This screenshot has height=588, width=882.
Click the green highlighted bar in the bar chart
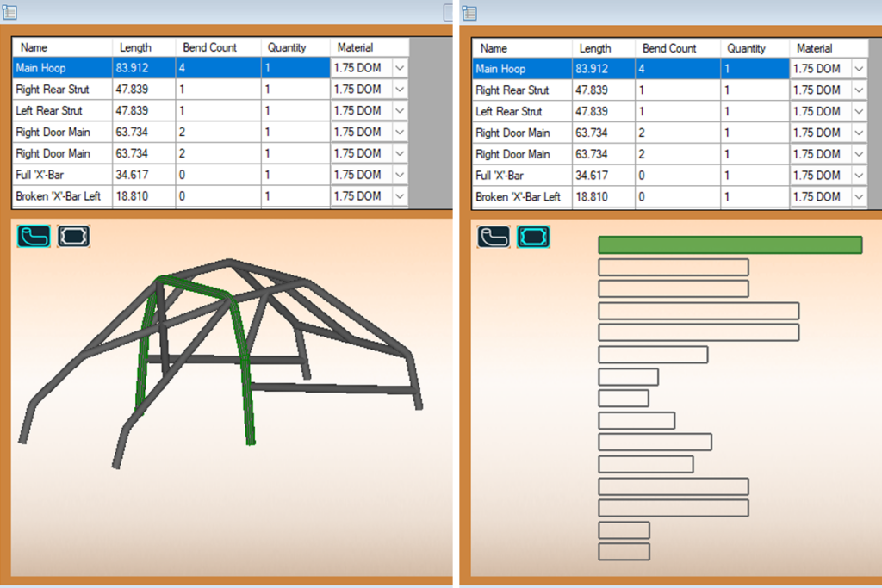pyautogui.click(x=730, y=245)
